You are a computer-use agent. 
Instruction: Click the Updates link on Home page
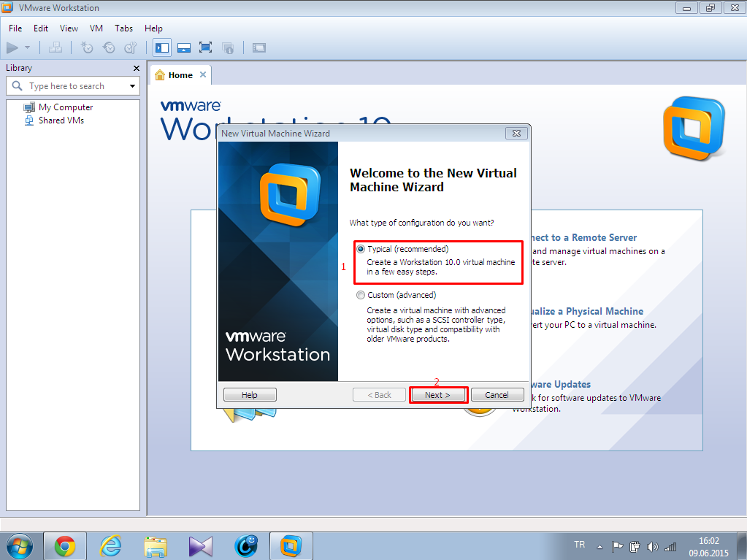tap(561, 384)
